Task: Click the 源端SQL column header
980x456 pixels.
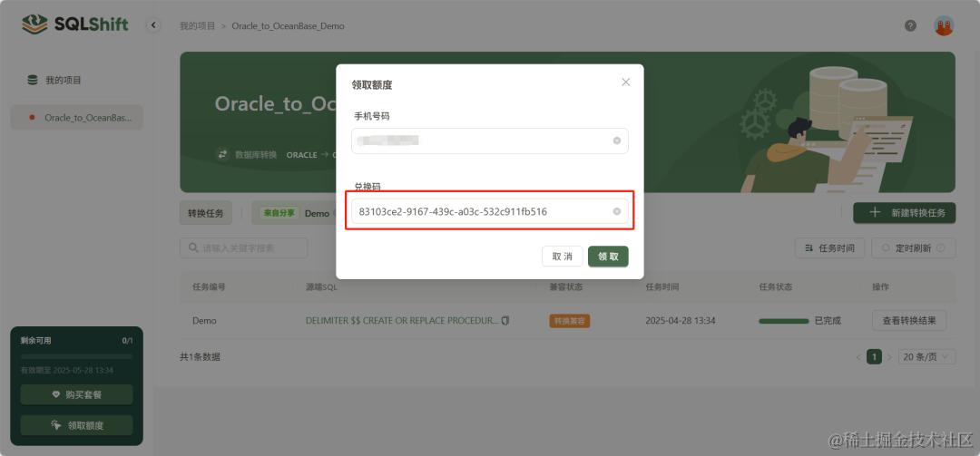Action: (321, 286)
